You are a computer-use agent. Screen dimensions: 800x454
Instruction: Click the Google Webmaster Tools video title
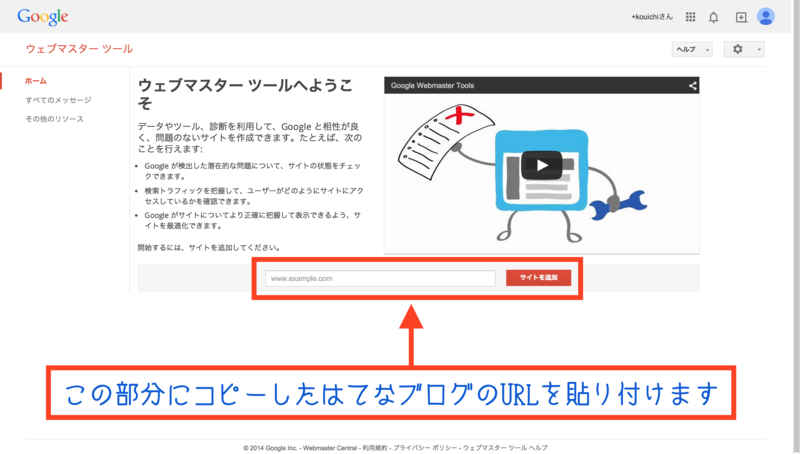point(433,86)
